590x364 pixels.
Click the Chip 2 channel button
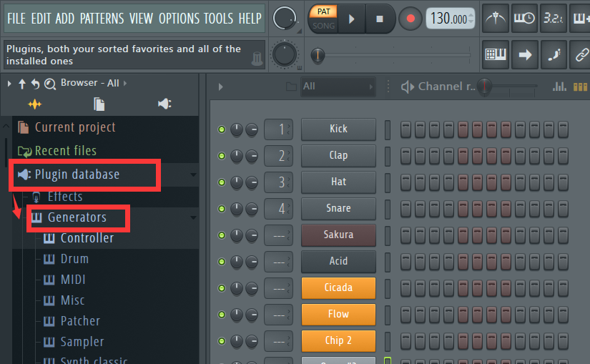click(338, 340)
